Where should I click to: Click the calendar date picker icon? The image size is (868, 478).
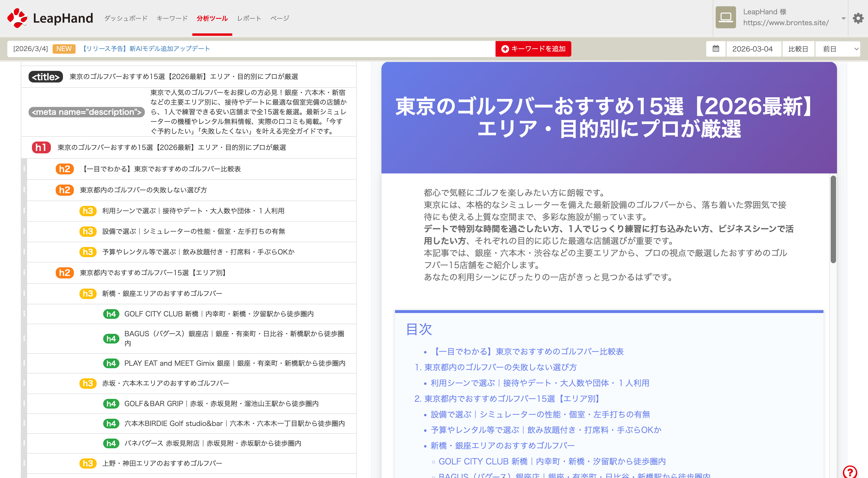(716, 49)
